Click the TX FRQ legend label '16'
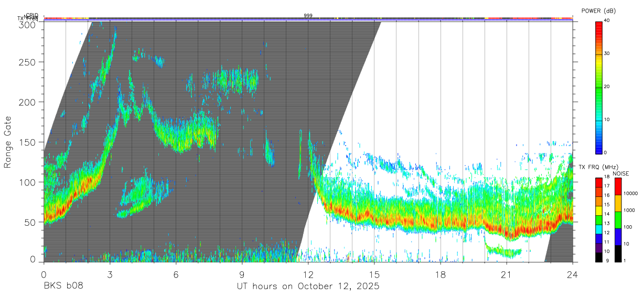 pyautogui.click(x=608, y=195)
